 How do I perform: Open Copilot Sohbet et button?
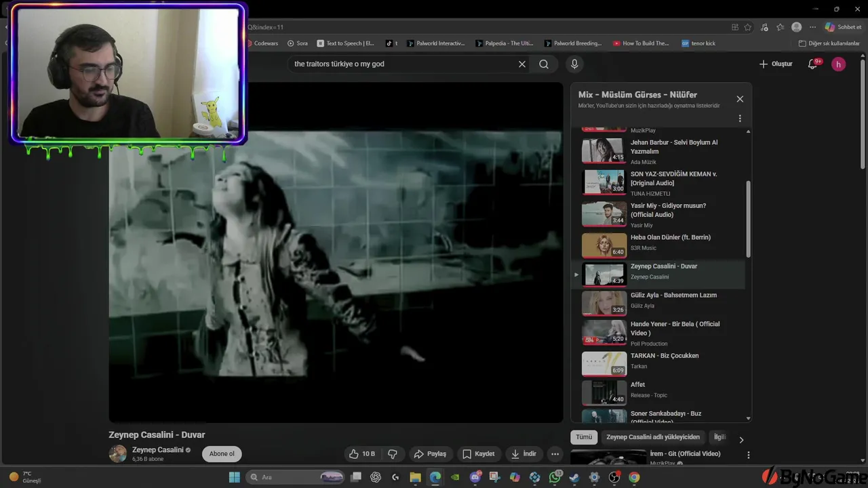coord(843,27)
